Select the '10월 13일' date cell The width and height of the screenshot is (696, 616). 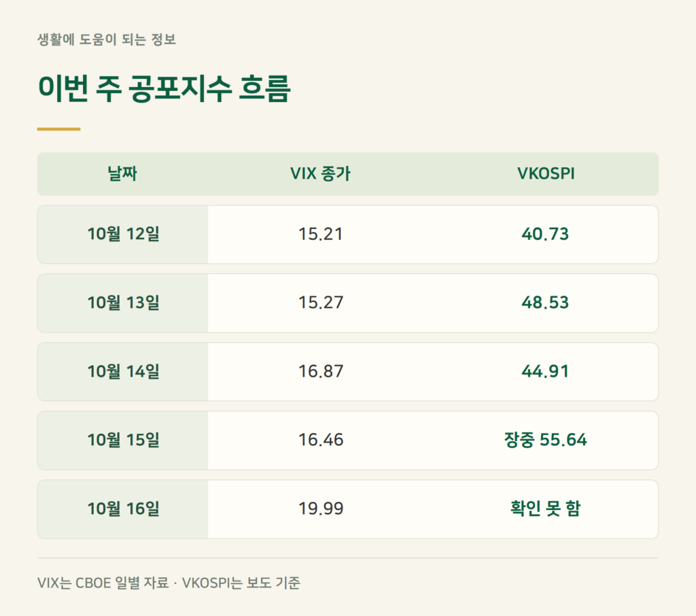pos(123,303)
